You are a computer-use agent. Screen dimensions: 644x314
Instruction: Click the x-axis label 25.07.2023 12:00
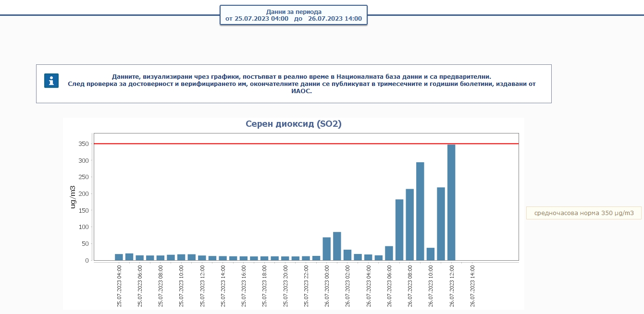[202, 286]
